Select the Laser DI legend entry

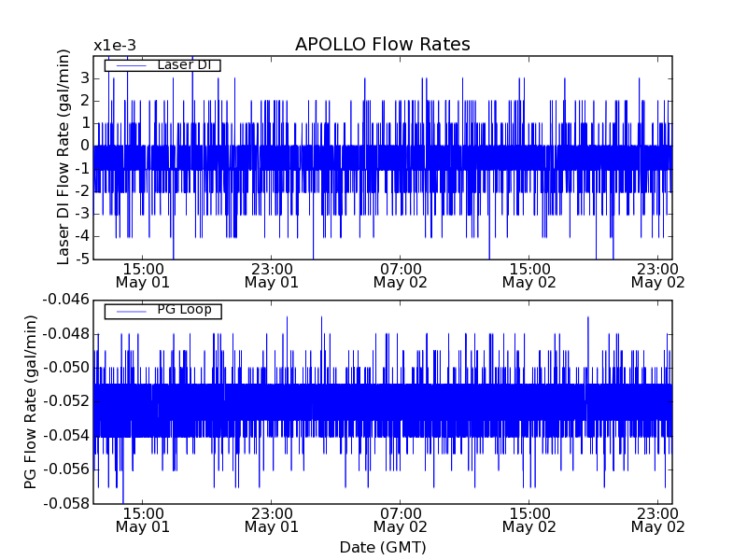point(183,65)
